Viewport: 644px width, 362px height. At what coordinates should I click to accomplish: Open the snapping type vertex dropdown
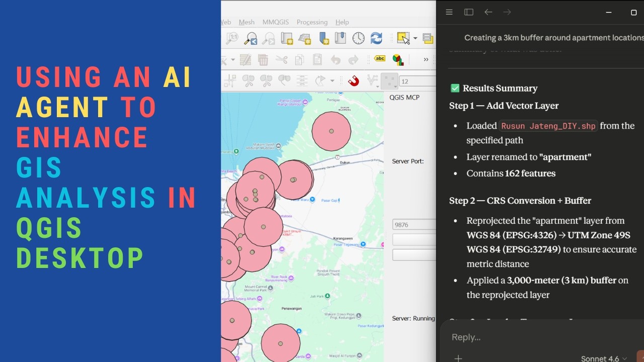click(389, 81)
